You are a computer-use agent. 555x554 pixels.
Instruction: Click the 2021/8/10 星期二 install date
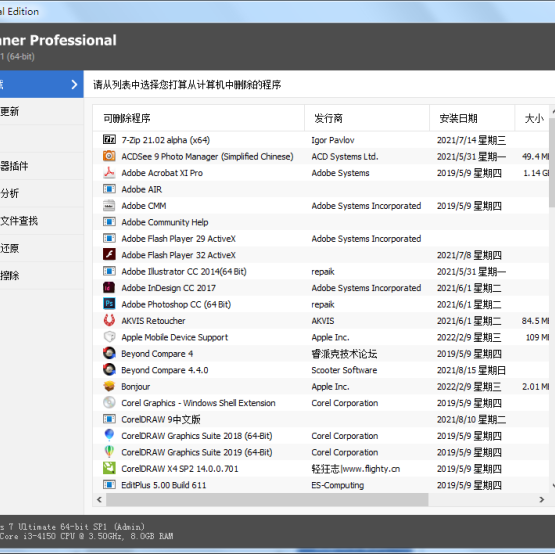[471, 419]
